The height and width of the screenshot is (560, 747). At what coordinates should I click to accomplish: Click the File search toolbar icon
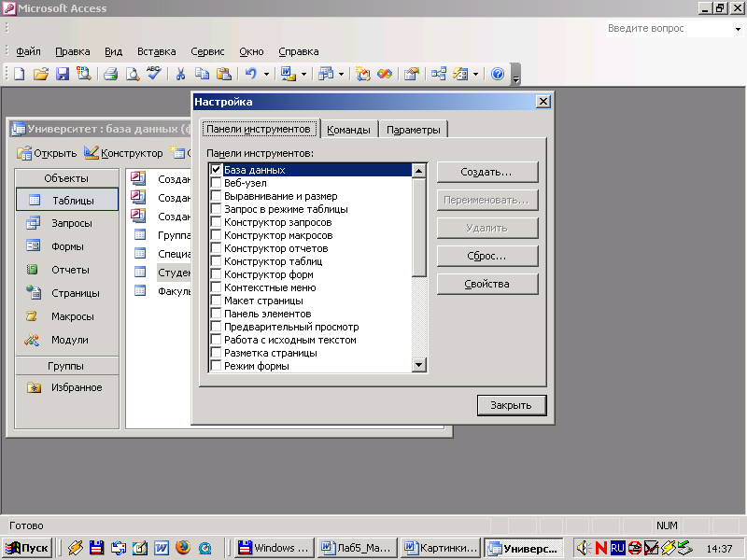(84, 74)
